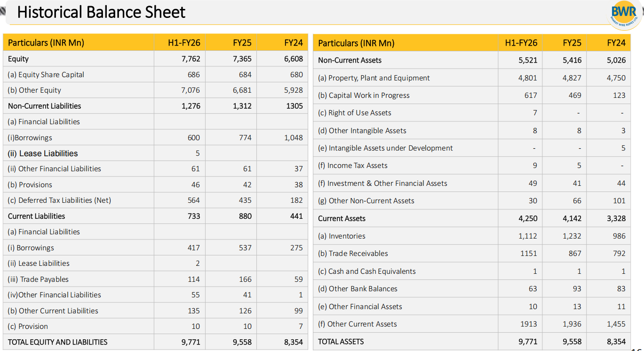Select the Non-Current Liabilities row label
This screenshot has height=351, width=644.
pos(44,106)
